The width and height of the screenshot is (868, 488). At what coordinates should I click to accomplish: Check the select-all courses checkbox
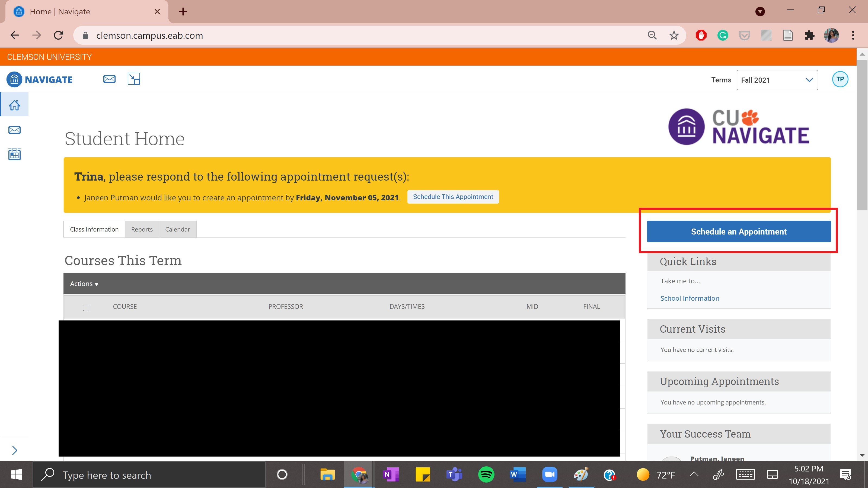86,307
